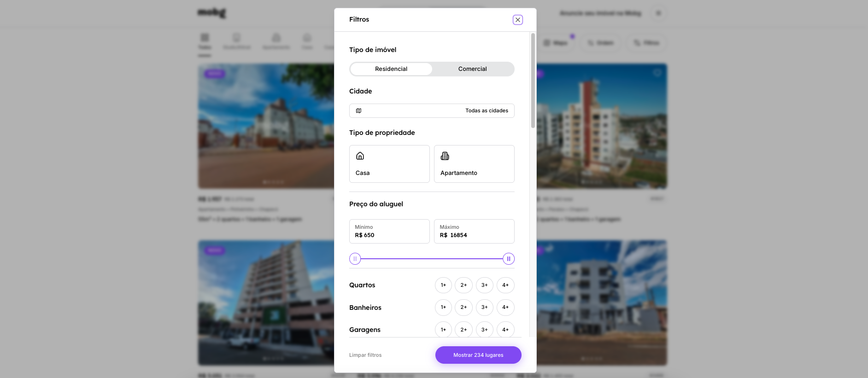Viewport: 868px width, 378px height.
Task: Open the Todas as cidades dropdown
Action: tap(432, 110)
